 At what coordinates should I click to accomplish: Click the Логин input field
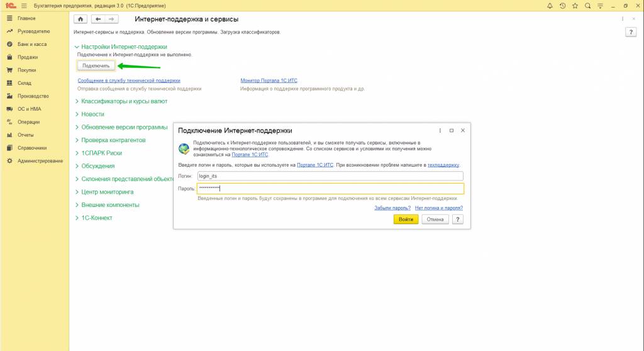[330, 176]
